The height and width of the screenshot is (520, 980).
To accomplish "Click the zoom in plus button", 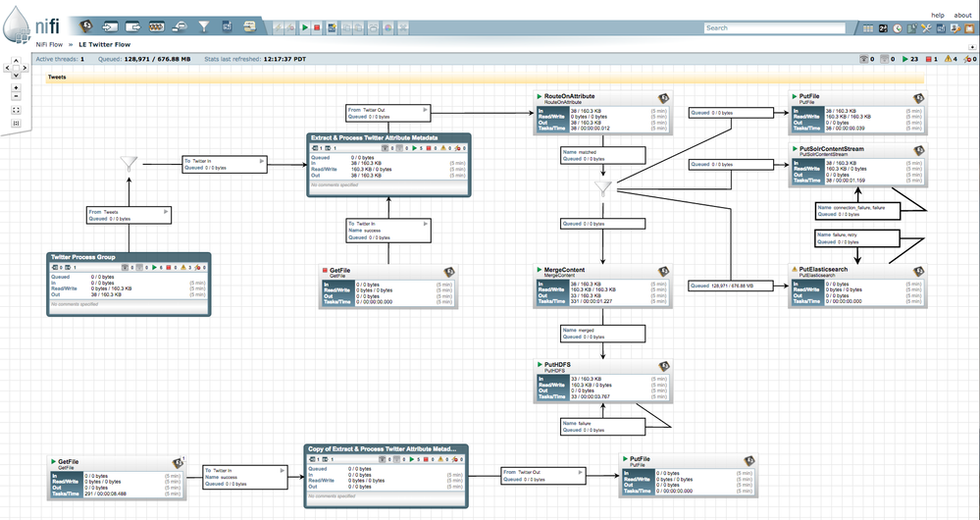I will click(16, 88).
